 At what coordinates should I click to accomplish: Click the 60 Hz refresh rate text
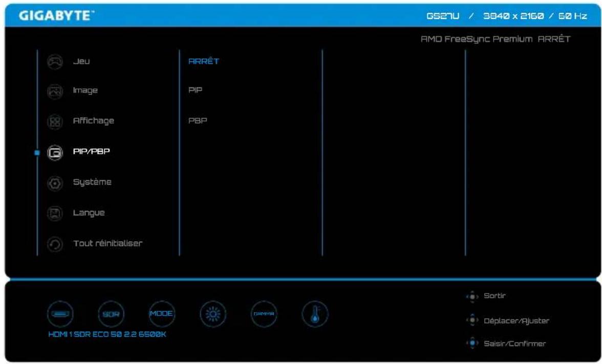point(572,16)
